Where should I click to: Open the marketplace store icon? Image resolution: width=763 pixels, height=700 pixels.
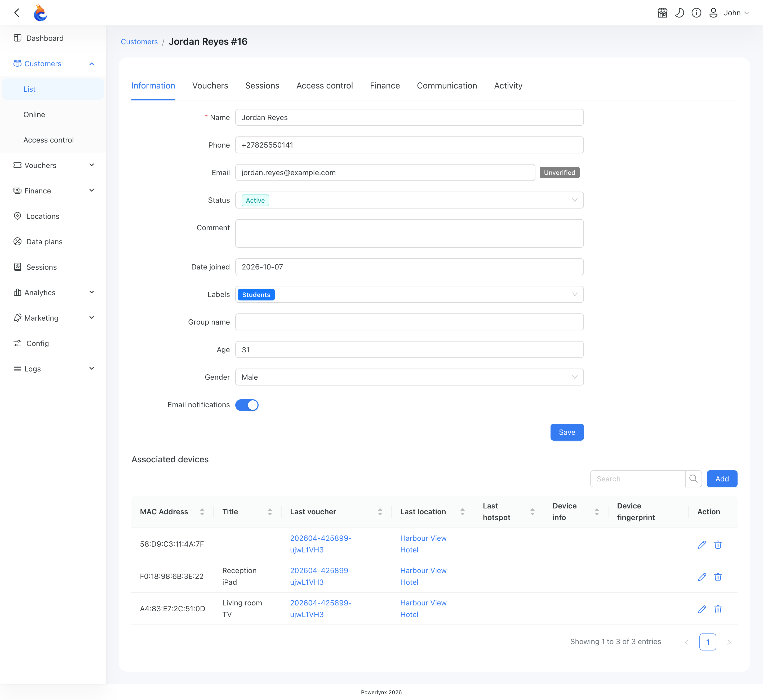[x=662, y=13]
